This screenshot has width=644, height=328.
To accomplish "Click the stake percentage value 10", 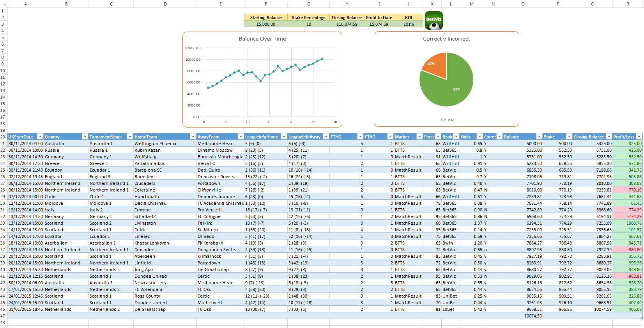I will (309, 24).
